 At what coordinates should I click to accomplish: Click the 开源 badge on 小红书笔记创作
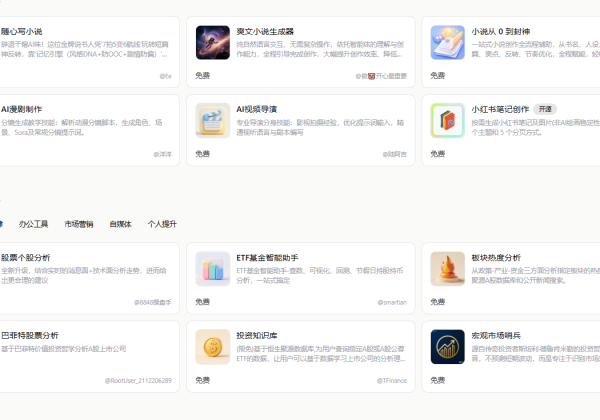(545, 109)
